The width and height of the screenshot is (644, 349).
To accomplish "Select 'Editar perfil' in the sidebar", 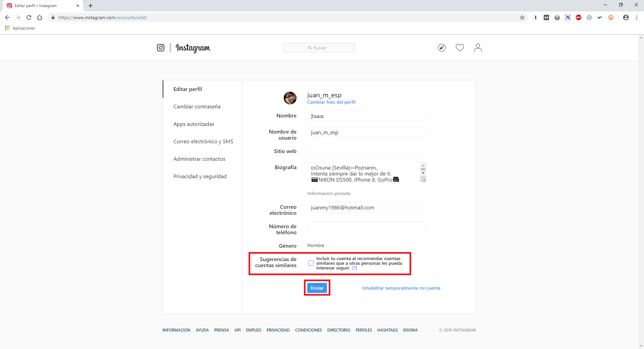I will (x=187, y=89).
